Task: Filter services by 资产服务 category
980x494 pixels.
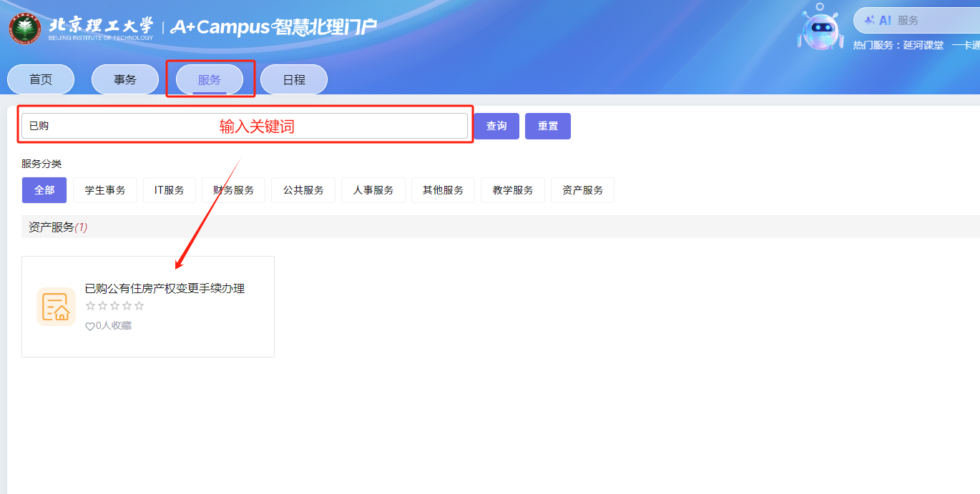Action: pos(582,190)
